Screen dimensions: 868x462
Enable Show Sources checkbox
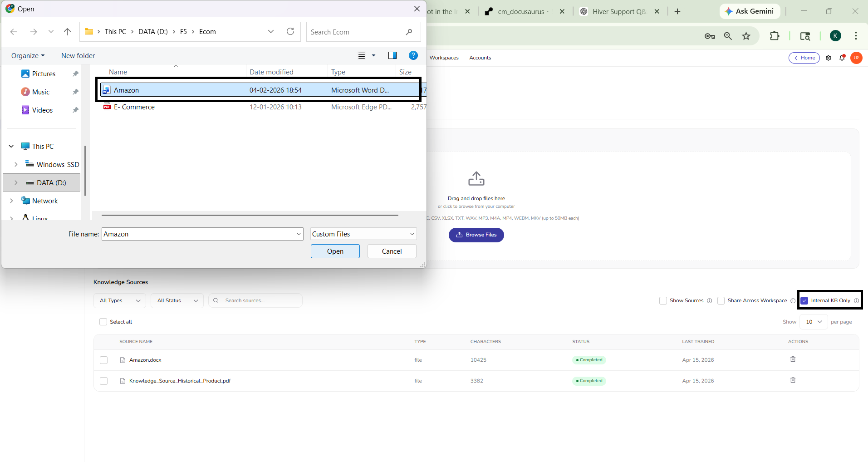663,300
